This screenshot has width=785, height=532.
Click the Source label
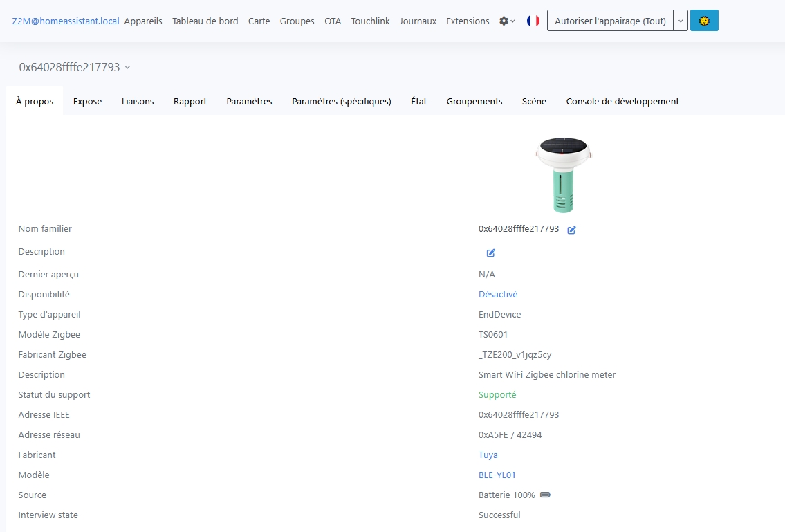click(x=32, y=495)
